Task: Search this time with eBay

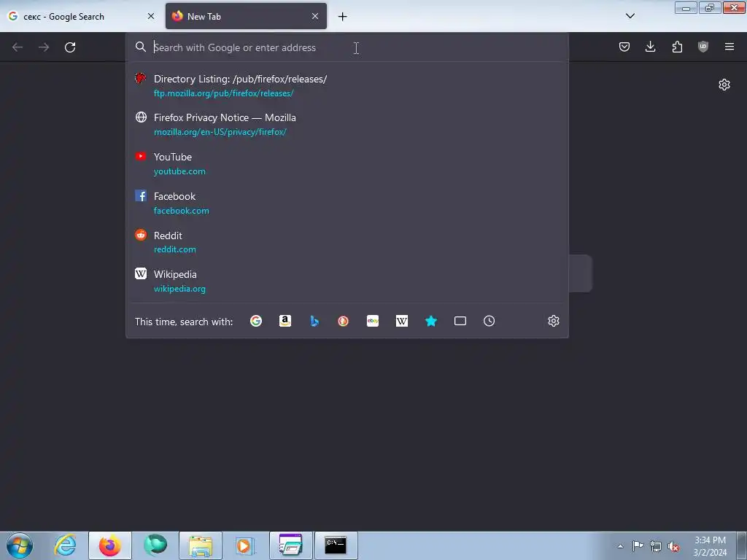Action: point(373,321)
